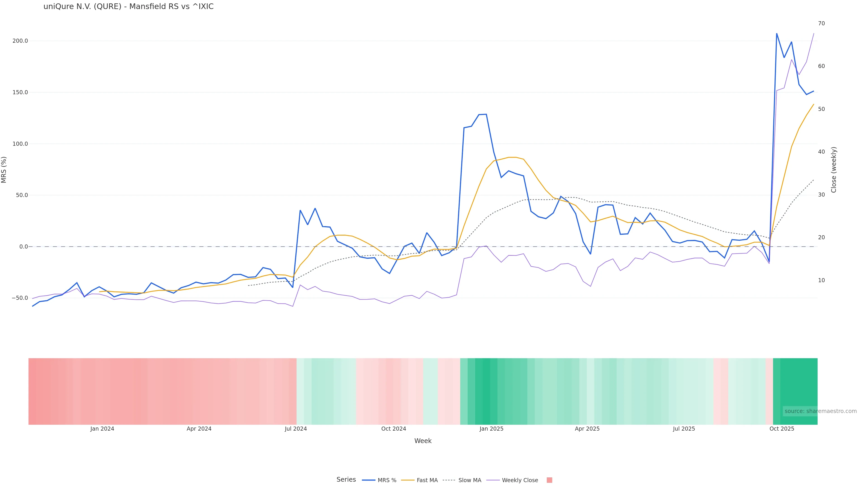Click the blue MRS % legend line sample
The height and width of the screenshot is (488, 868).
click(x=368, y=480)
